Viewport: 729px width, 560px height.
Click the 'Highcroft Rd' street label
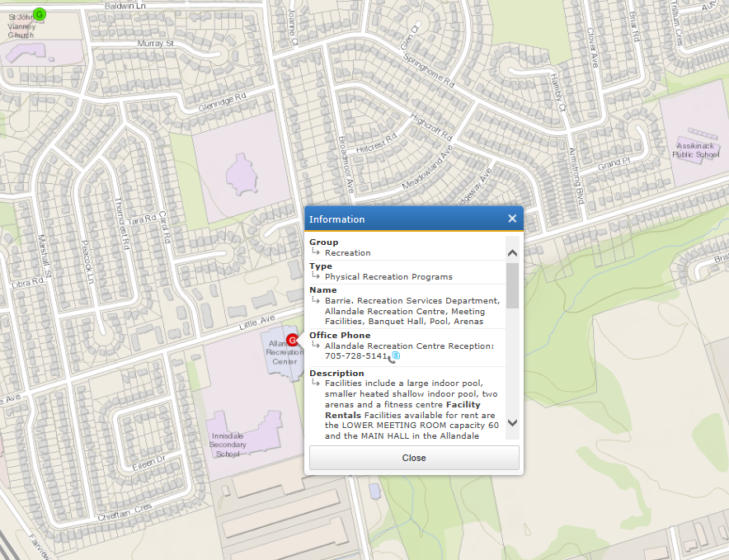pyautogui.click(x=431, y=127)
